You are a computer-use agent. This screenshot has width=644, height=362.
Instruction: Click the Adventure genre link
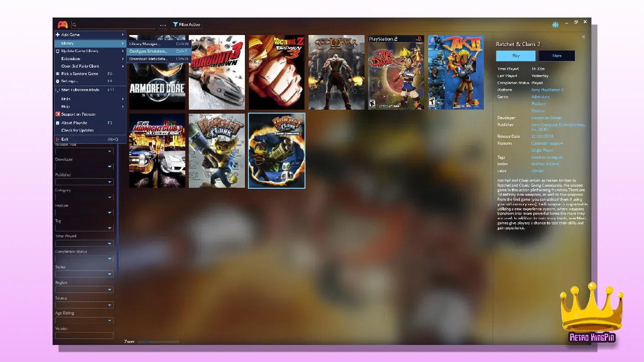(540, 97)
